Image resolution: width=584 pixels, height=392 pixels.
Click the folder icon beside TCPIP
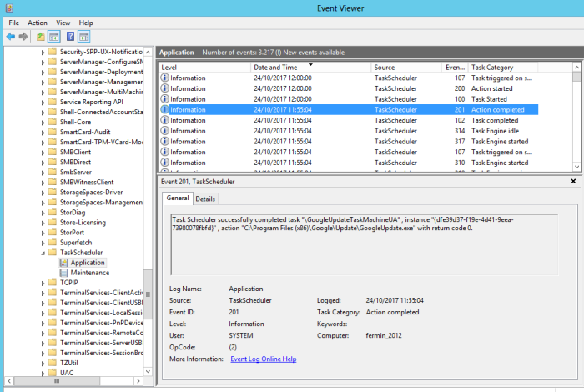tap(53, 283)
